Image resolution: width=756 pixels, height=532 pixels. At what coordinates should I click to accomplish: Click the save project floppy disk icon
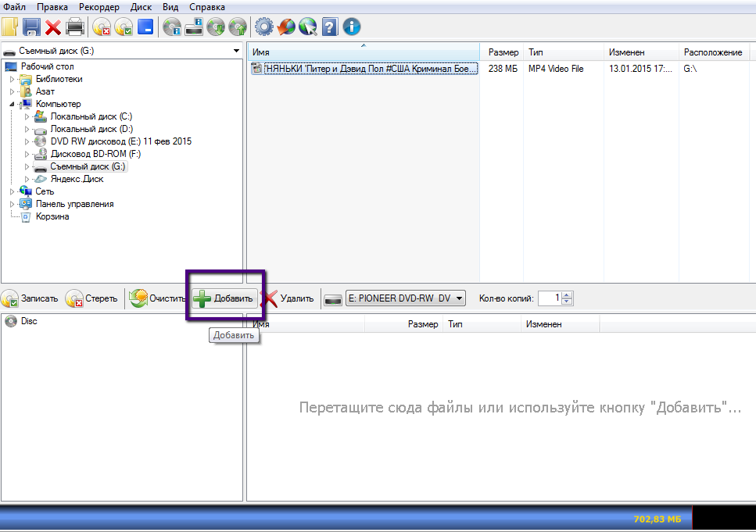[31, 27]
